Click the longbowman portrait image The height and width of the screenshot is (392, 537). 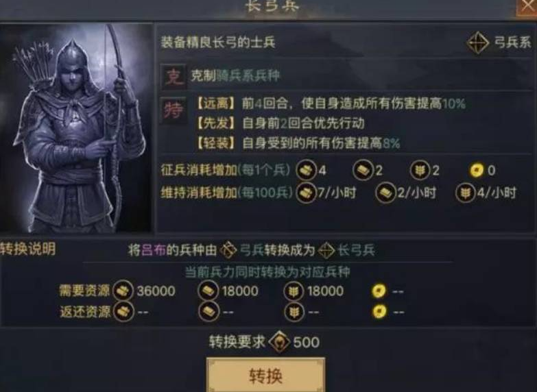76,128
